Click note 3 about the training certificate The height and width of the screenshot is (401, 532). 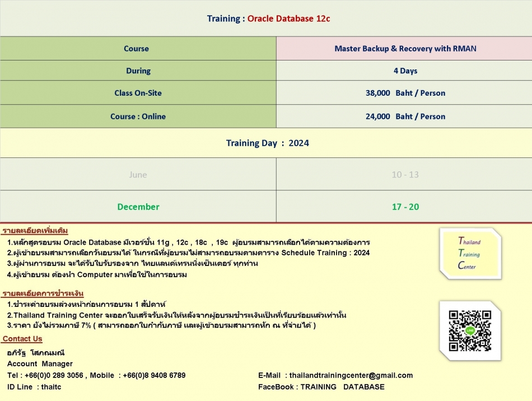point(132,263)
